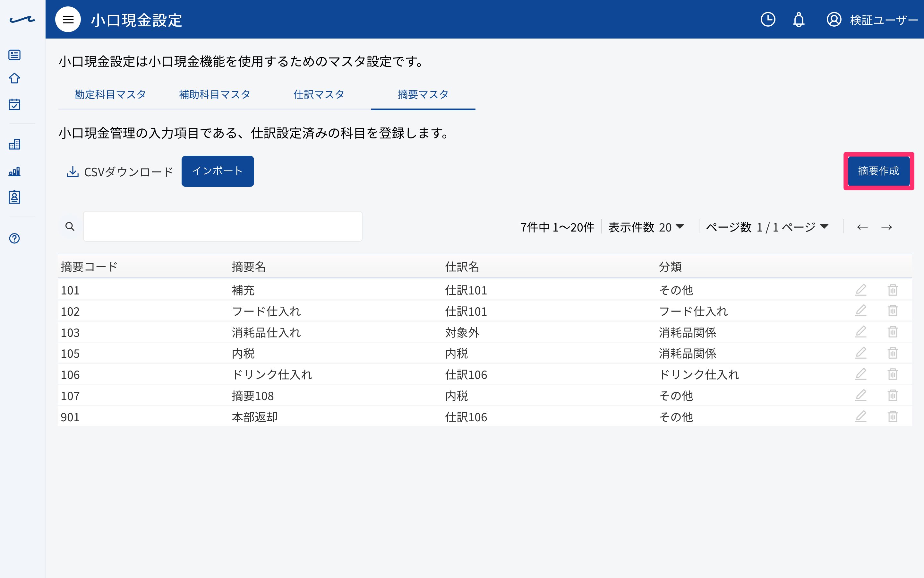The width and height of the screenshot is (924, 578).
Task: Select the 補充 summary name cell
Action: (243, 290)
